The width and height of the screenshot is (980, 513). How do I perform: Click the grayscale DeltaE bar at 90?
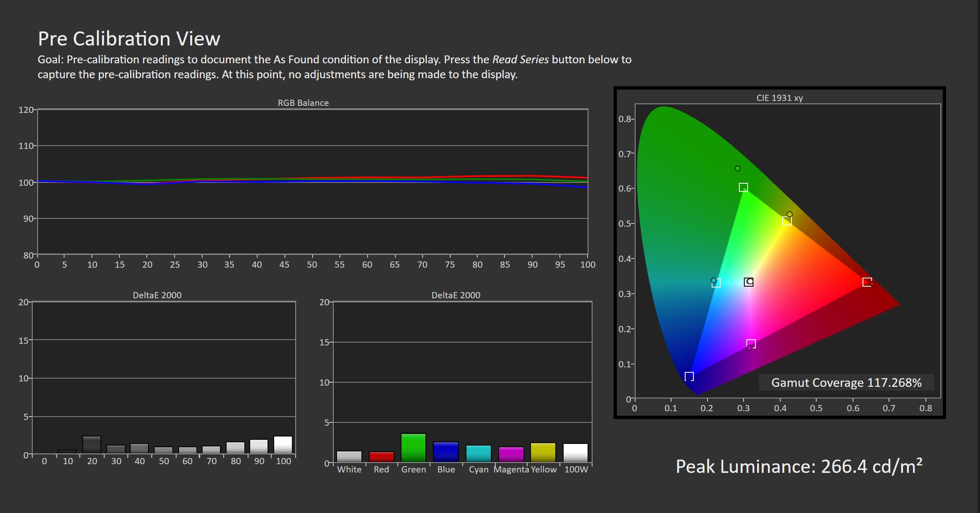259,446
